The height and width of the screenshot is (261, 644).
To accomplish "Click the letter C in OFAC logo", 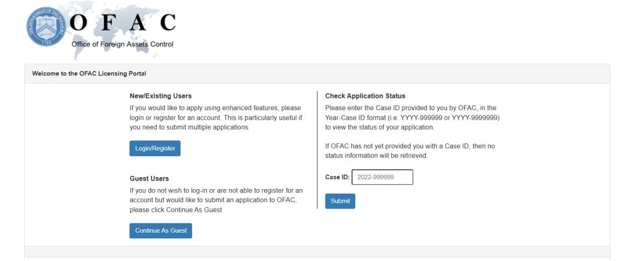I will (x=166, y=23).
